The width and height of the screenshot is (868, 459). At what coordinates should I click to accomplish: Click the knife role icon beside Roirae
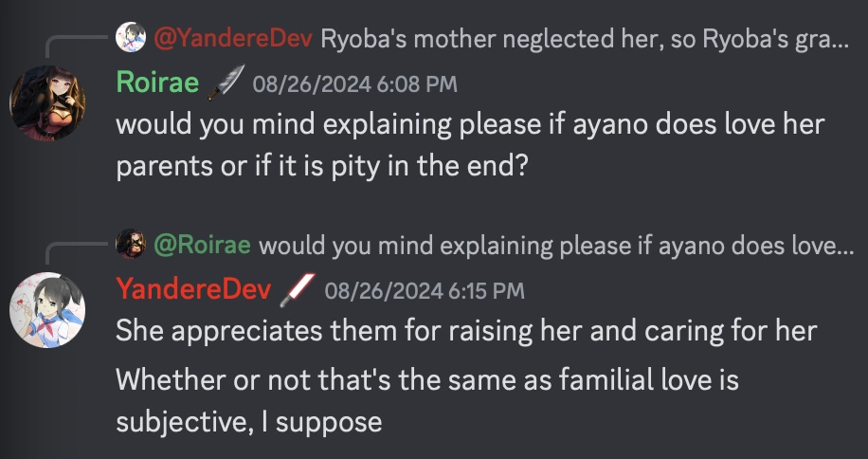(x=226, y=83)
